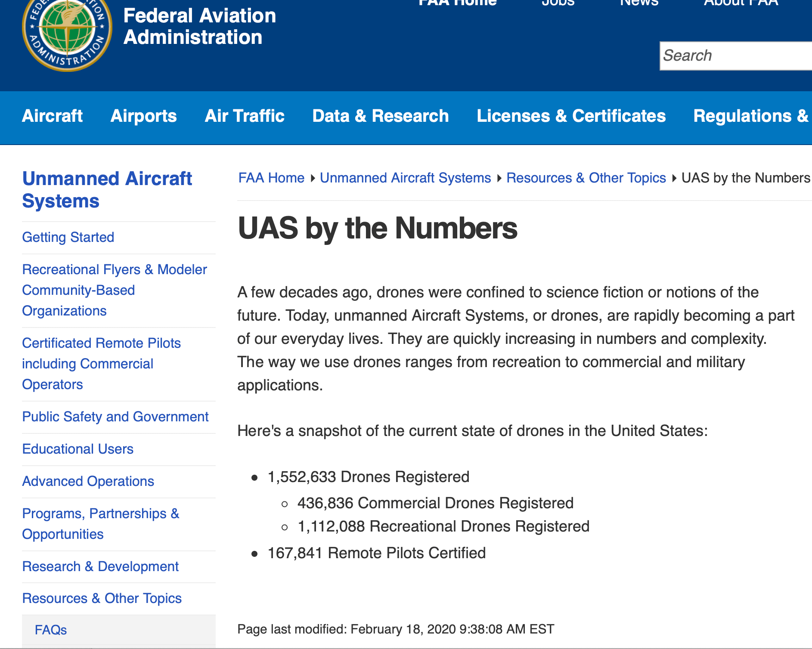The width and height of the screenshot is (812, 649).
Task: Go to Unmanned Aircraft Systems sidebar heading
Action: pyautogui.click(x=107, y=190)
